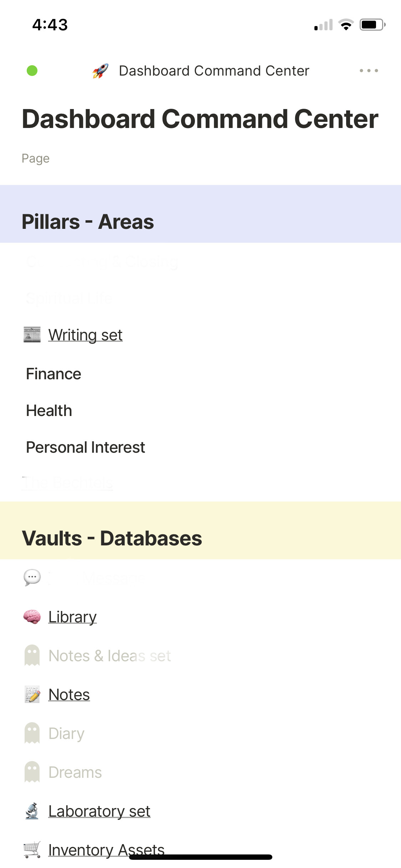
Task: Select the Personal Interest area
Action: coord(86,447)
